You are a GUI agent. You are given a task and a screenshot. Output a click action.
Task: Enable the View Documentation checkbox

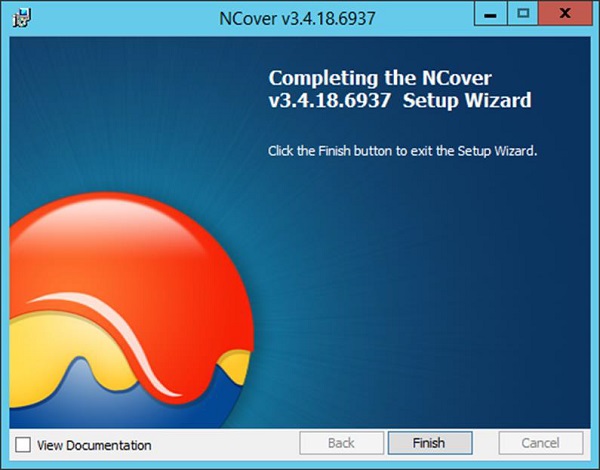point(23,445)
